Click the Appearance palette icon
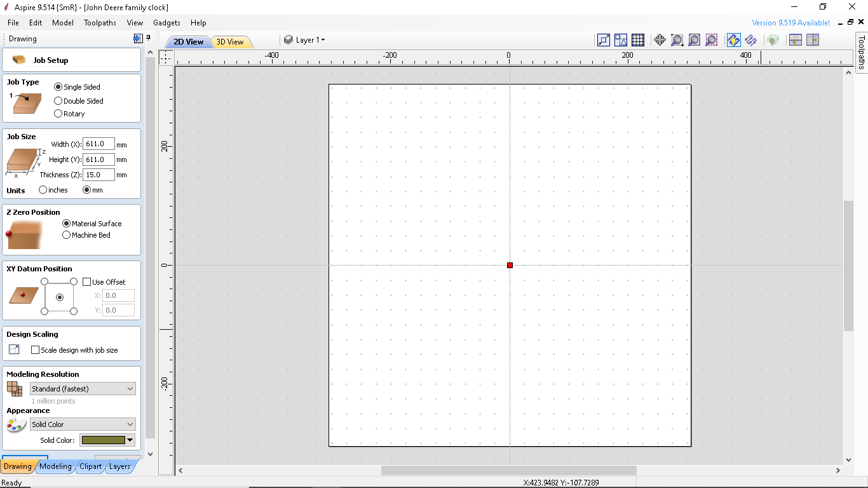 pos(15,424)
